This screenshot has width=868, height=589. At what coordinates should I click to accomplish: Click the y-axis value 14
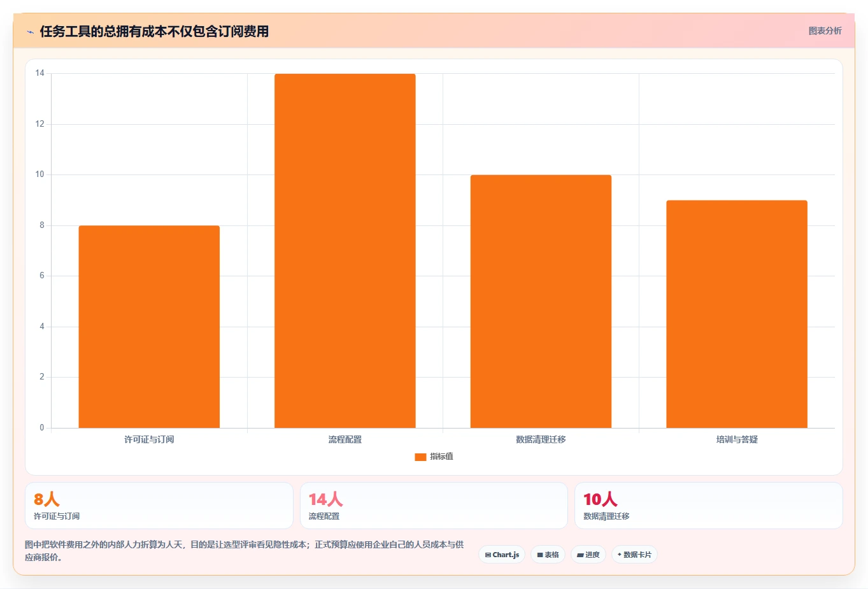pos(40,73)
